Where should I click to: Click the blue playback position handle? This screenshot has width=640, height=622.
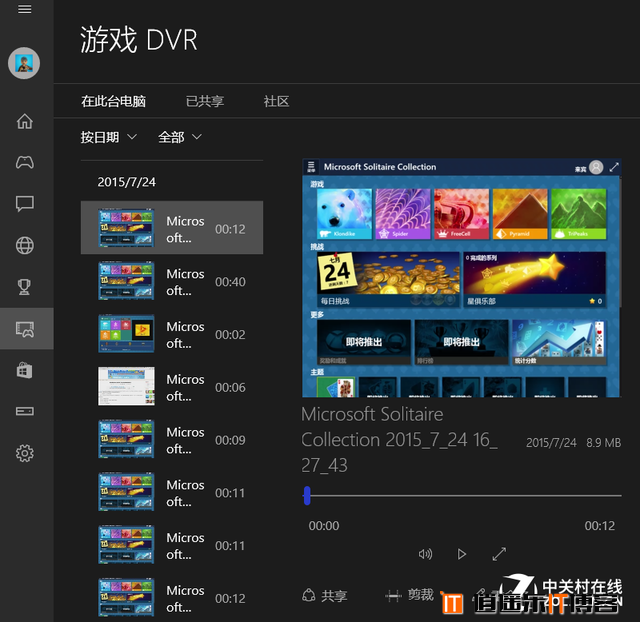click(x=307, y=495)
